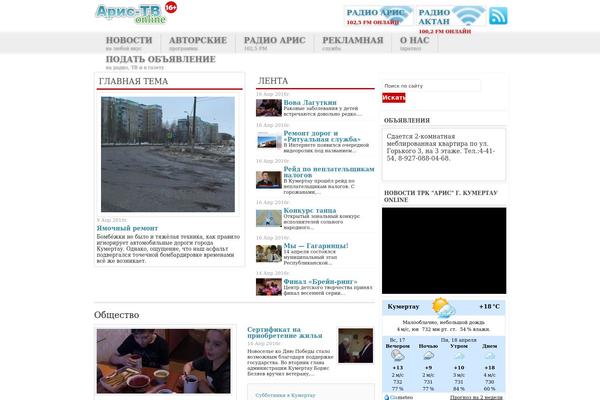
Task: Open the Новости menu item
Action: pos(129,43)
